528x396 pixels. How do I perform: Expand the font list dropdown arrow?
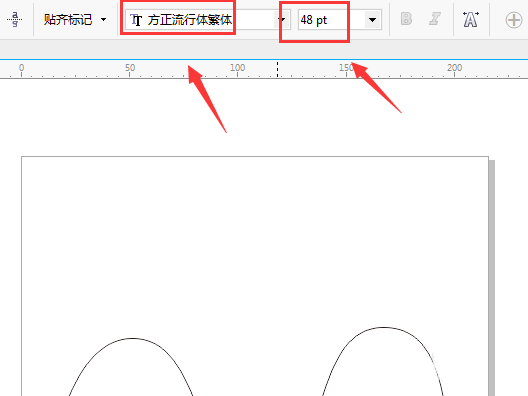click(282, 20)
